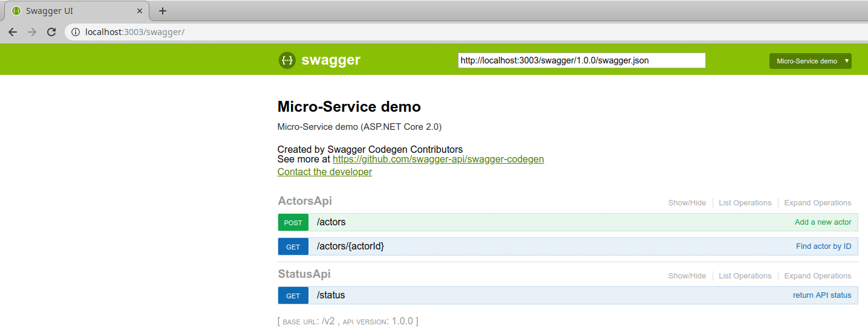Click Show/Hide for StatusApi
The image size is (868, 331).
[x=687, y=276]
